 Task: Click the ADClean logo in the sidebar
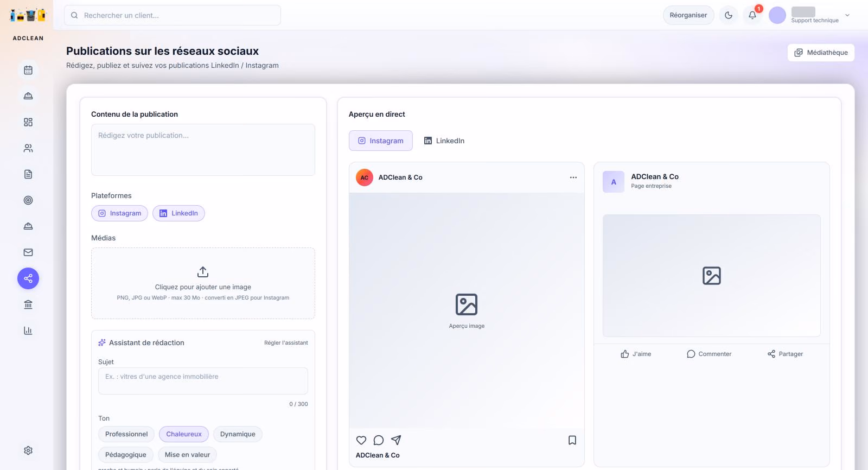[28, 15]
